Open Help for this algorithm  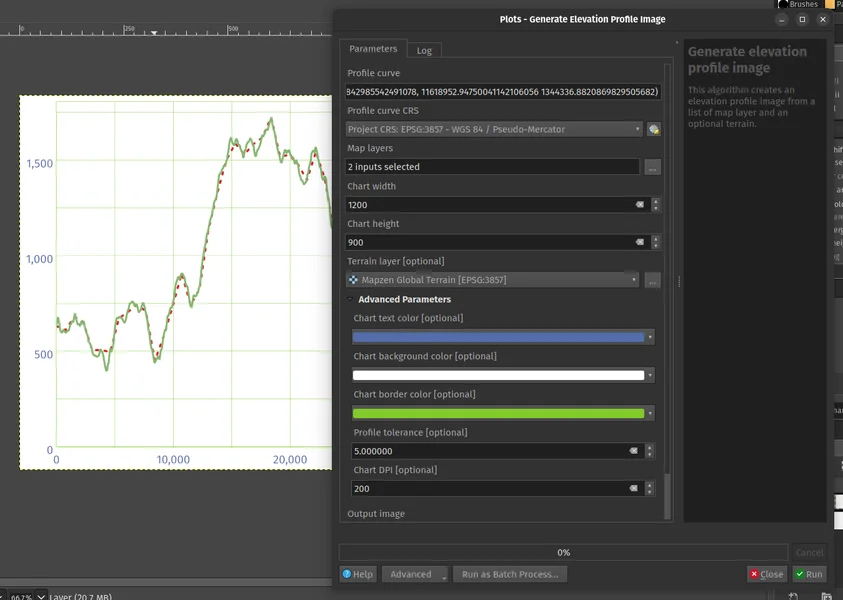click(358, 574)
